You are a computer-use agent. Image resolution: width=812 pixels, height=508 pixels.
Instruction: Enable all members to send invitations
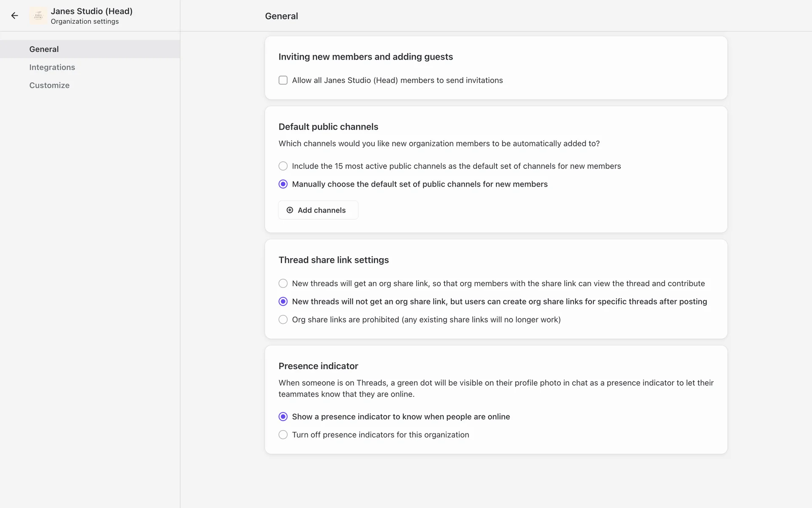[283, 80]
